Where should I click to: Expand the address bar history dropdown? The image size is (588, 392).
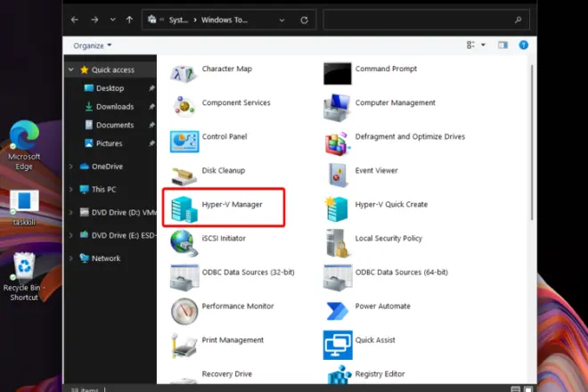tap(282, 20)
